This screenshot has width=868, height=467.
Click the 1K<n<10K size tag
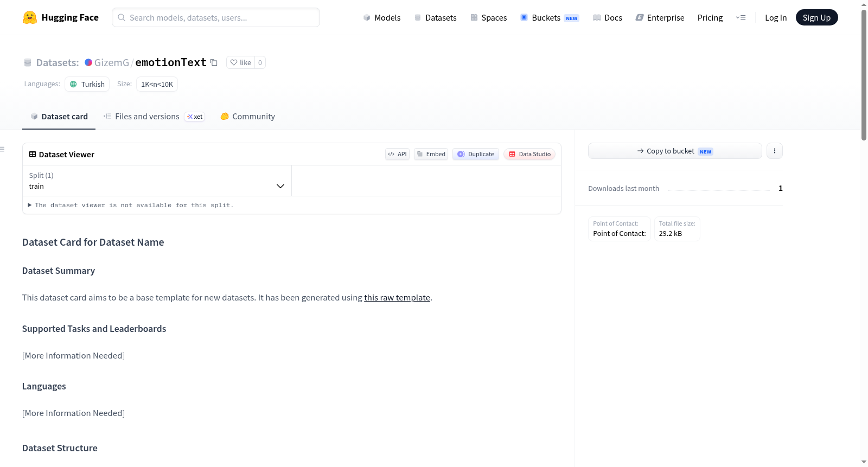click(x=157, y=84)
